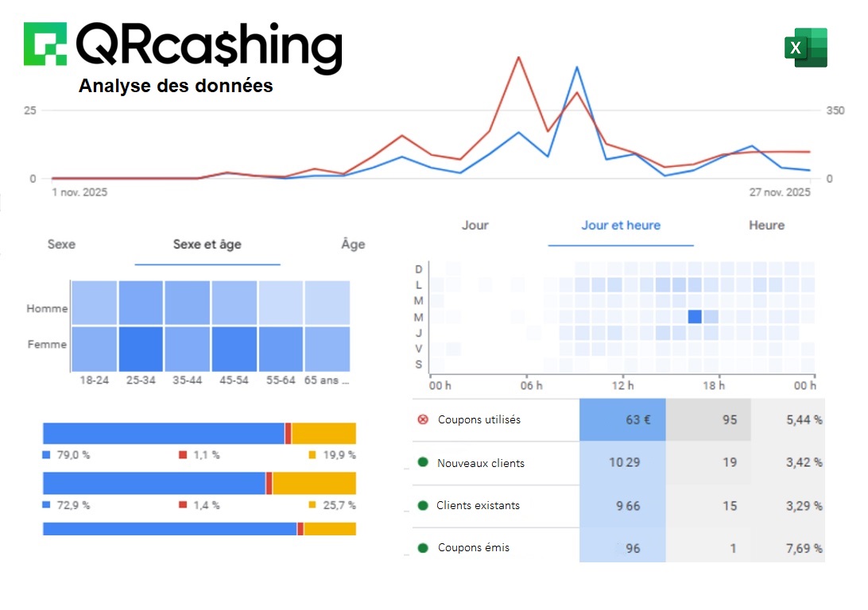868x610 pixels.
Task: Click the Excel export icon
Action: click(806, 48)
